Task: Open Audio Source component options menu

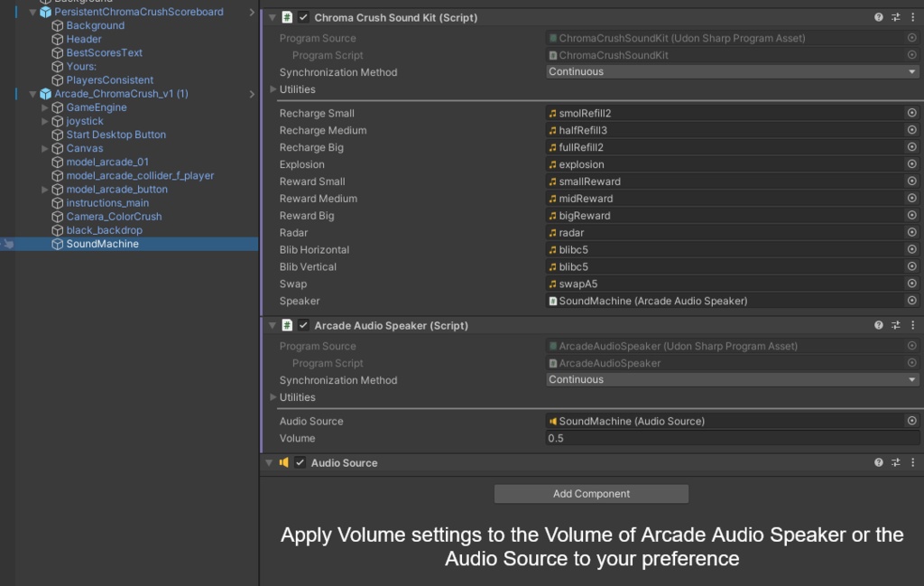Action: [913, 463]
